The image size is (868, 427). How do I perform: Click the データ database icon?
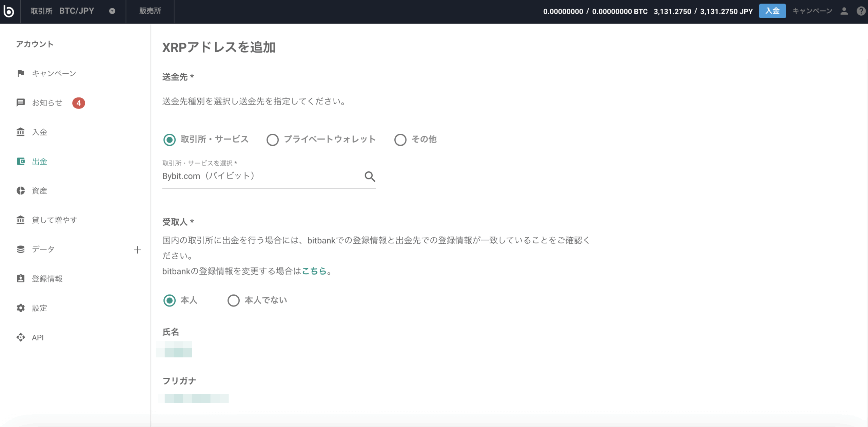click(x=21, y=249)
